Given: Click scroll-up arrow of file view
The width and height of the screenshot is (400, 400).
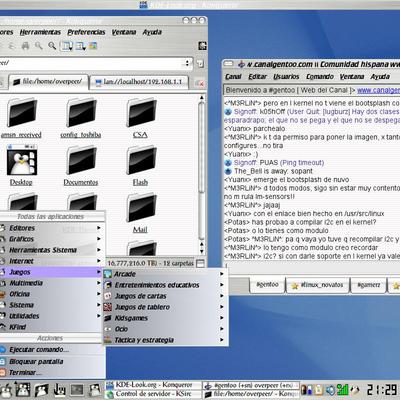Looking at the screenshot, I should tap(201, 98).
